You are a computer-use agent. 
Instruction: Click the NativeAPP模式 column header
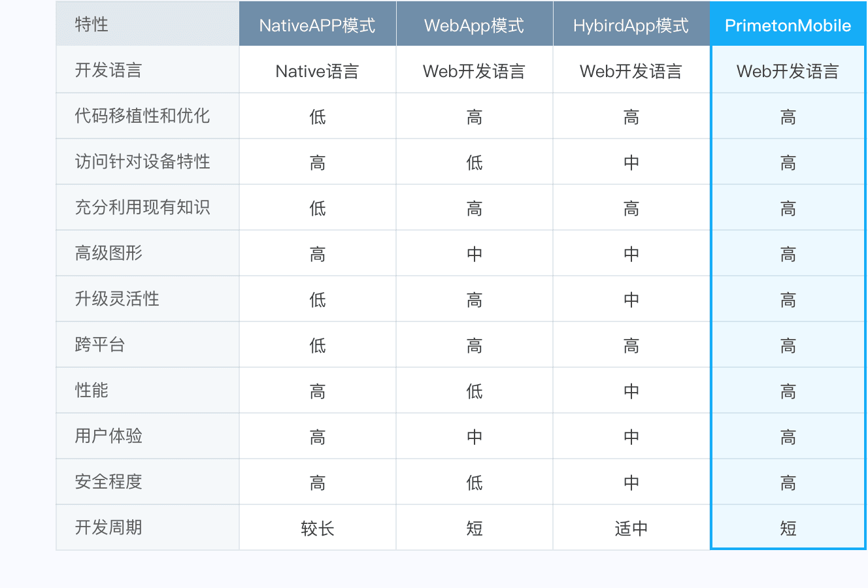coord(317,25)
